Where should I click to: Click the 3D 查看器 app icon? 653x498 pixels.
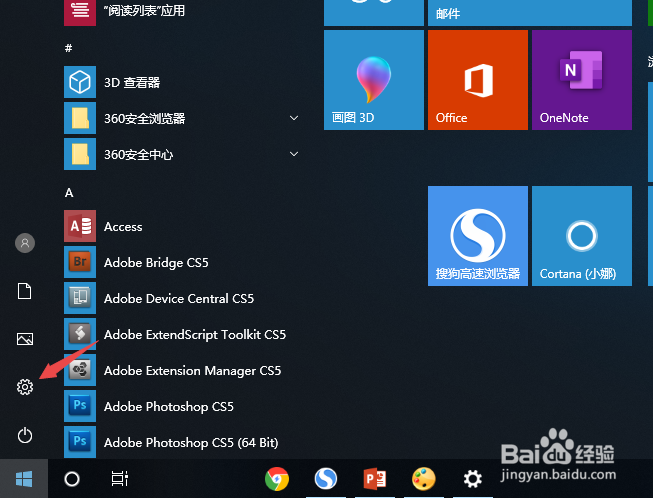point(80,82)
